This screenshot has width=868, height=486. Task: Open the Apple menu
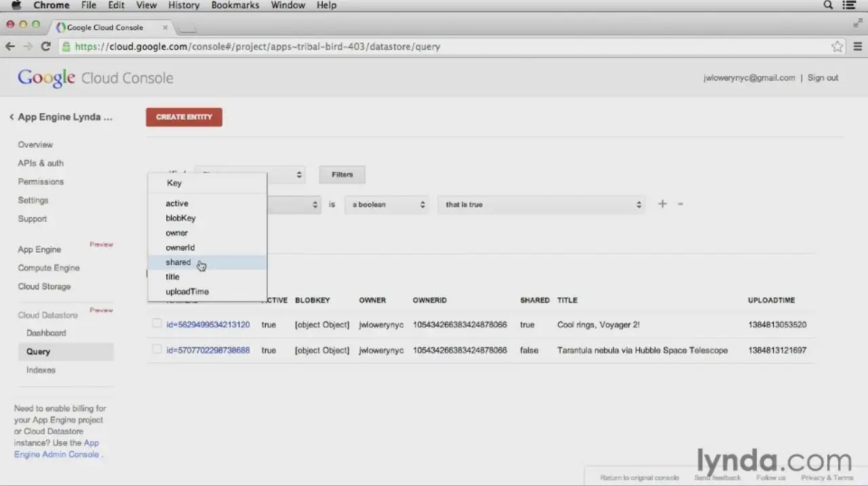pyautogui.click(x=16, y=5)
